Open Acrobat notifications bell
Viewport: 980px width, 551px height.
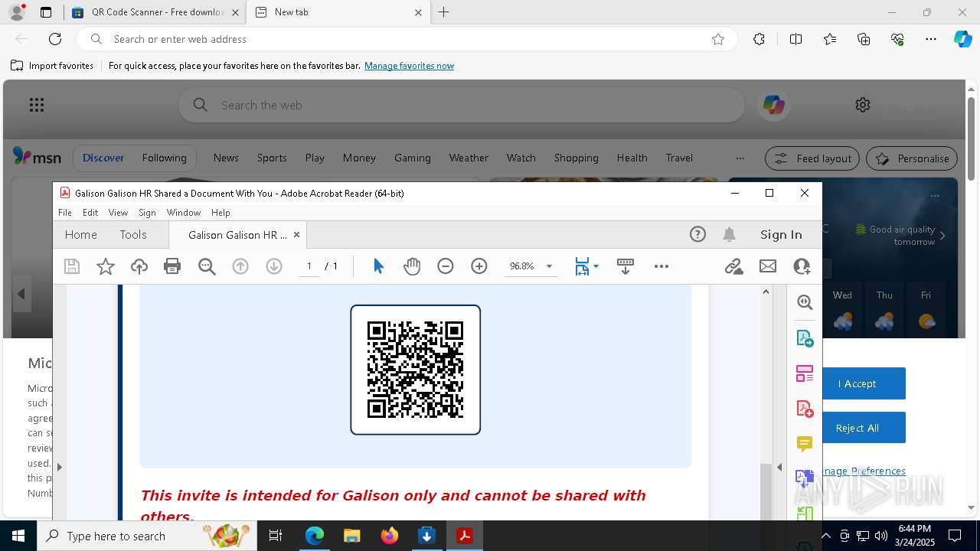point(730,235)
